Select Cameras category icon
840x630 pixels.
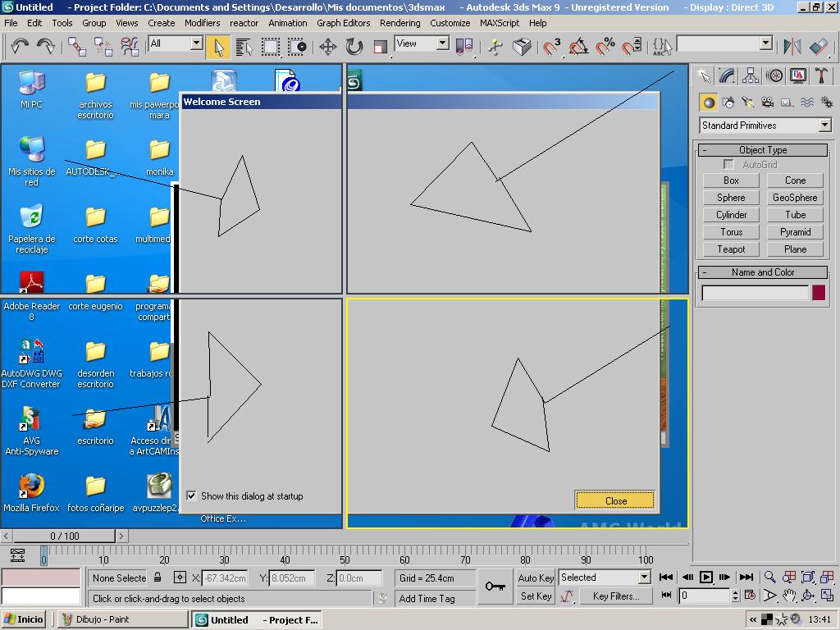[x=768, y=103]
